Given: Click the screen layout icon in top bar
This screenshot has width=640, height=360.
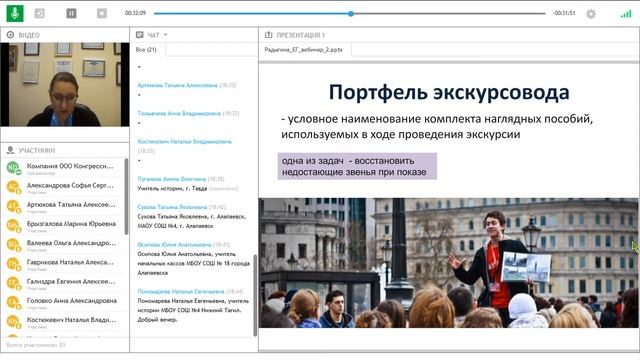Looking at the screenshot, I should pos(40,13).
